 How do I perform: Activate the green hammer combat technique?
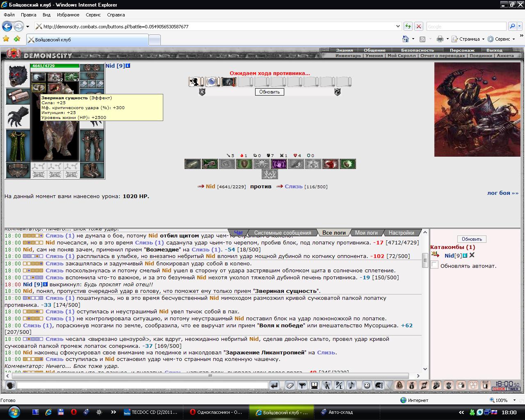(210, 164)
